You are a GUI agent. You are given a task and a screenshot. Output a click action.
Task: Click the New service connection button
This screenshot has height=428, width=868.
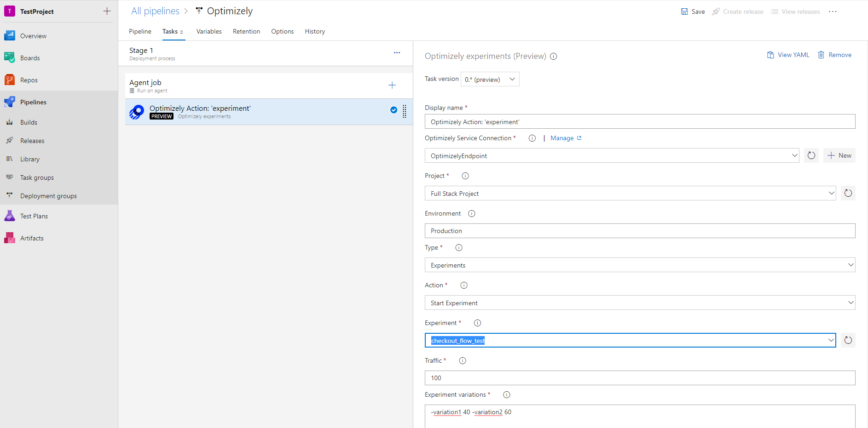click(839, 155)
